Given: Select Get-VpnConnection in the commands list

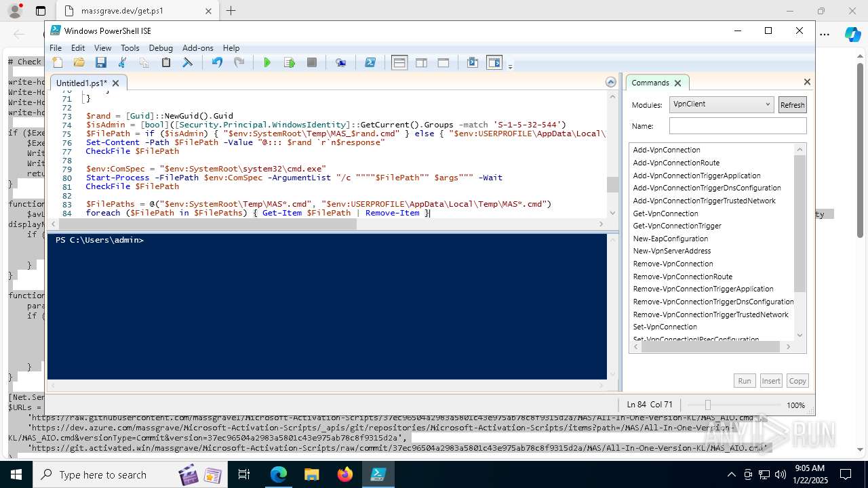Looking at the screenshot, I should [665, 213].
